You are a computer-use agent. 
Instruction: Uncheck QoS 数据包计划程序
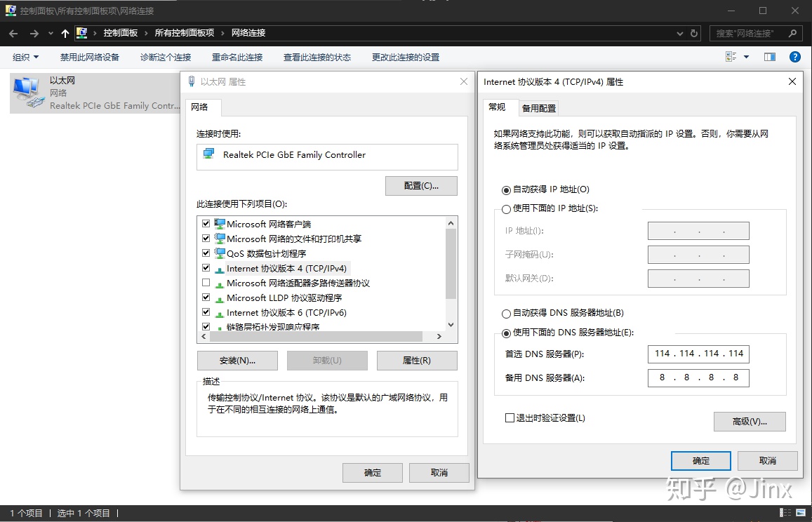(206, 253)
